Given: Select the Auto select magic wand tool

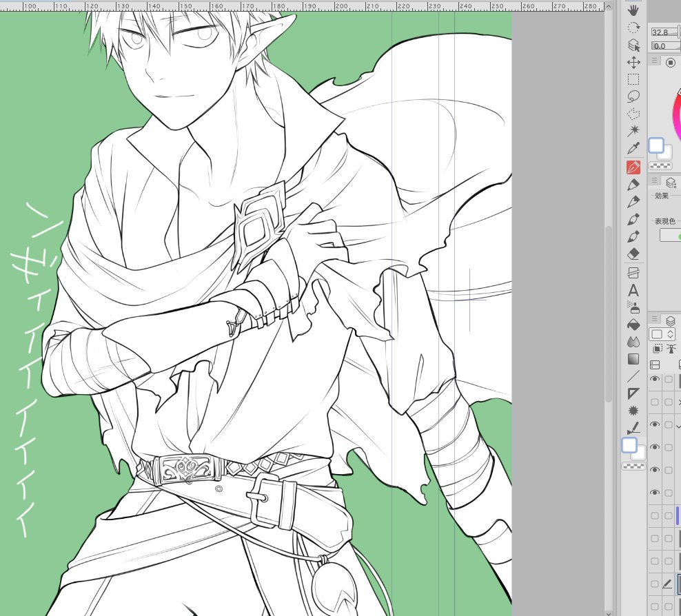Looking at the screenshot, I should pyautogui.click(x=633, y=131).
